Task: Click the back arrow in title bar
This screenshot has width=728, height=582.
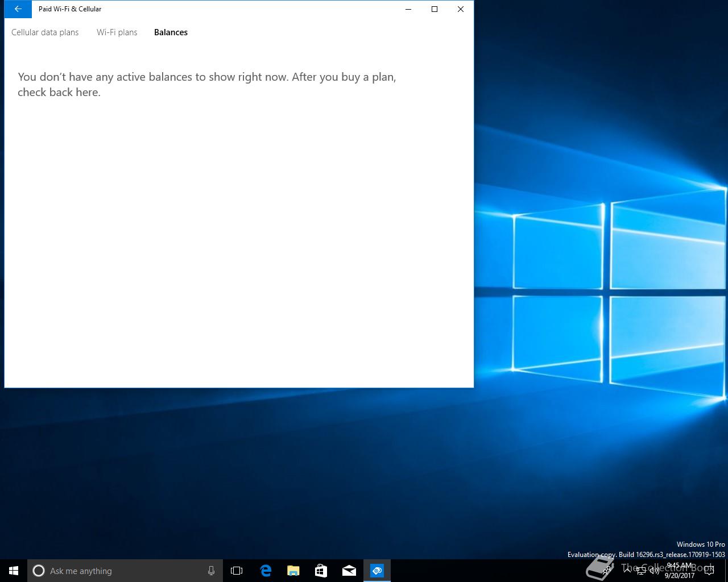Action: tap(18, 9)
